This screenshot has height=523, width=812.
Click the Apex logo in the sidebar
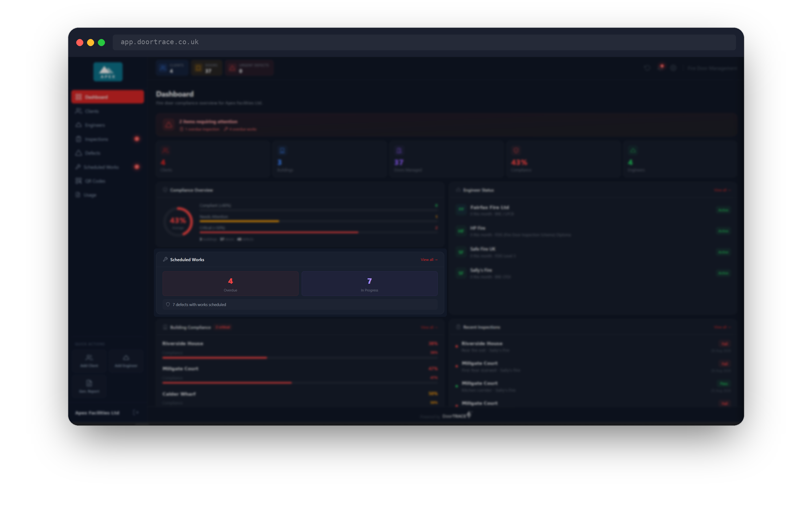click(108, 72)
